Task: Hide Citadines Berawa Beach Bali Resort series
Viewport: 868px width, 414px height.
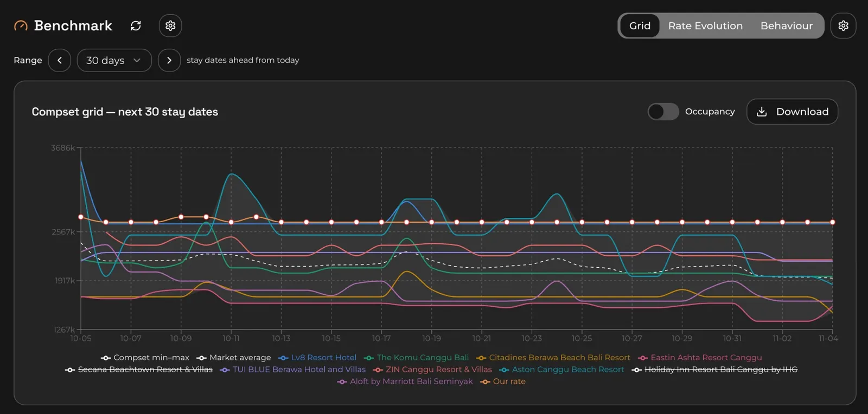Action: point(553,358)
